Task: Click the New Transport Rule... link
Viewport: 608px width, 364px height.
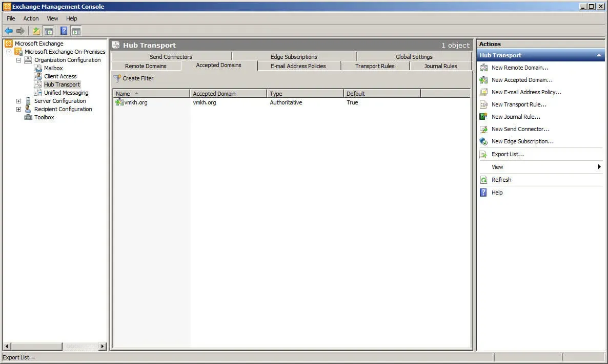Action: (519, 104)
